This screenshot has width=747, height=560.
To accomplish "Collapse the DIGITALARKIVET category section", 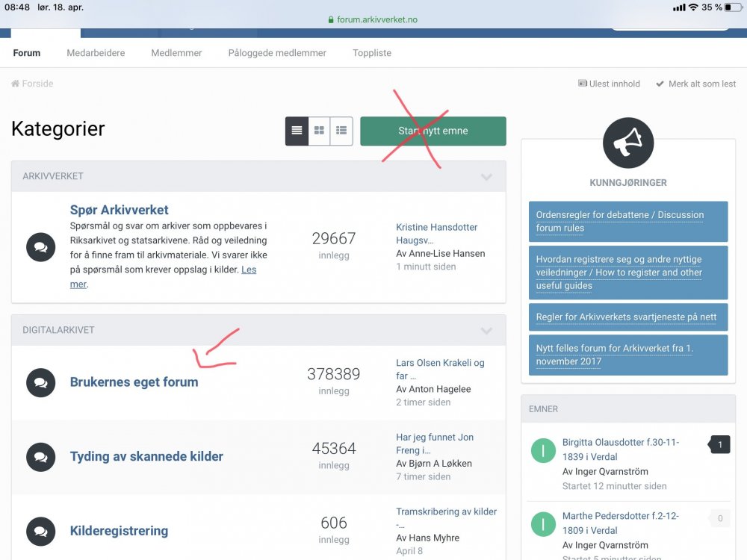I will coord(486,331).
